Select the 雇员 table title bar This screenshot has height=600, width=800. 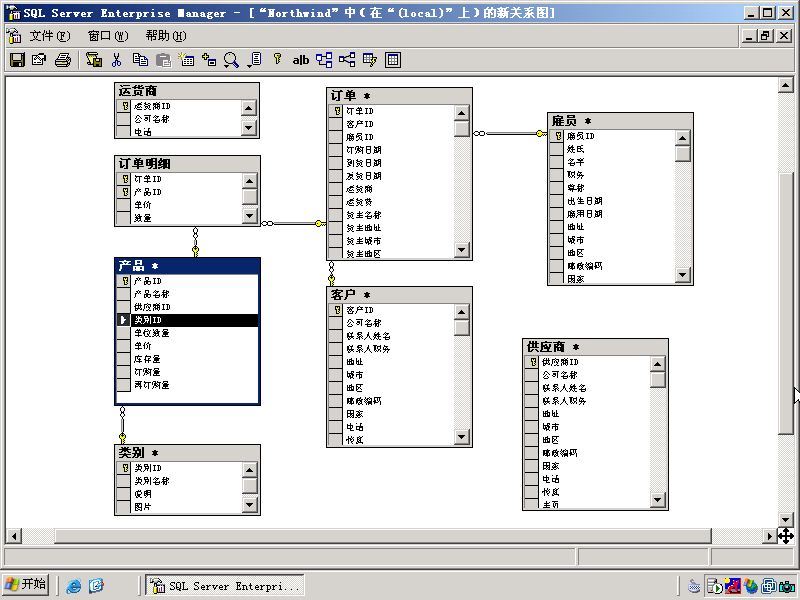(620, 121)
